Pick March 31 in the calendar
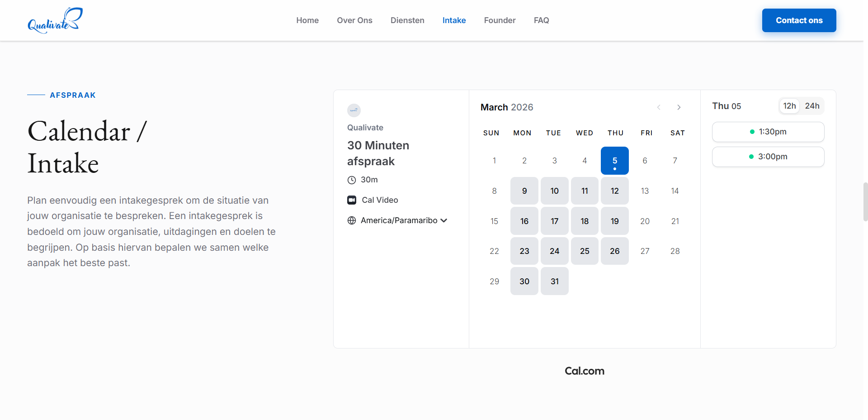The width and height of the screenshot is (868, 420). [554, 282]
